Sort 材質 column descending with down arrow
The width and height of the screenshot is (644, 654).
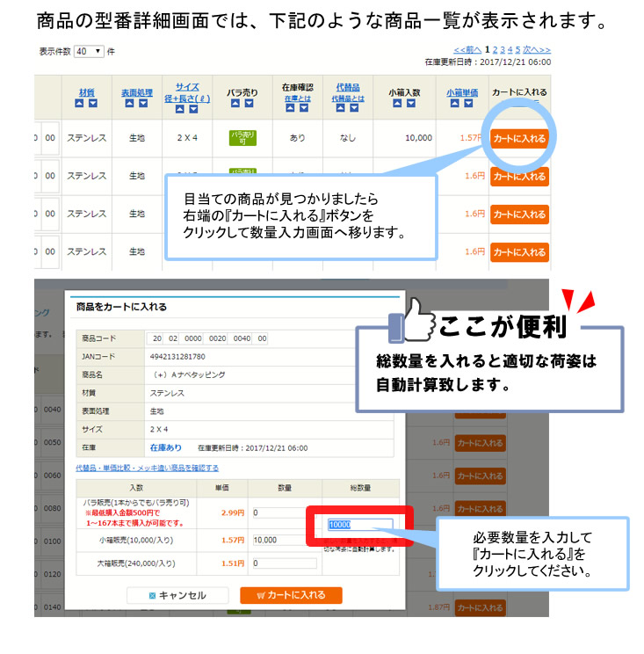[x=92, y=104]
